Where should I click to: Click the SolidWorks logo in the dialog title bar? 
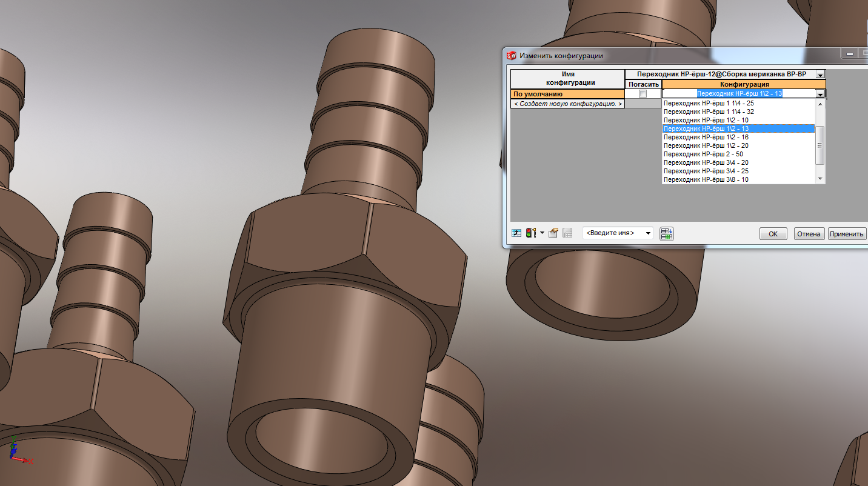click(511, 55)
